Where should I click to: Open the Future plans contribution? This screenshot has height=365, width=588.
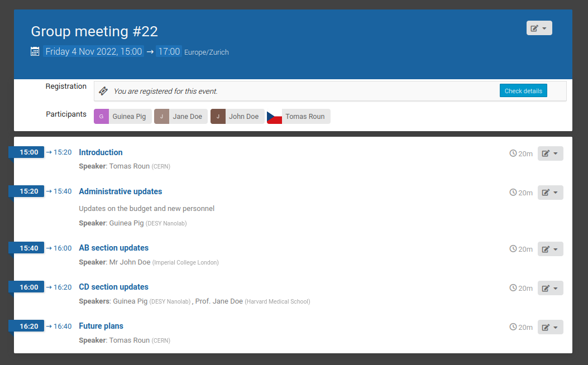(101, 326)
